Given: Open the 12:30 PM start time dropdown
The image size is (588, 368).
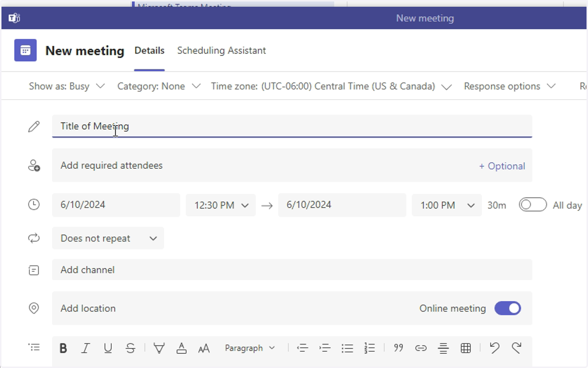Looking at the screenshot, I should [x=220, y=205].
